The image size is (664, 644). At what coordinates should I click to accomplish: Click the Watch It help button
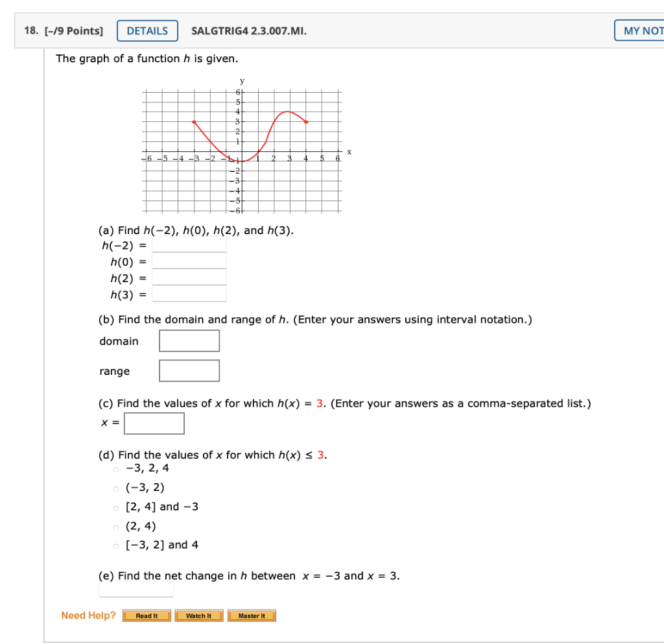[198, 615]
